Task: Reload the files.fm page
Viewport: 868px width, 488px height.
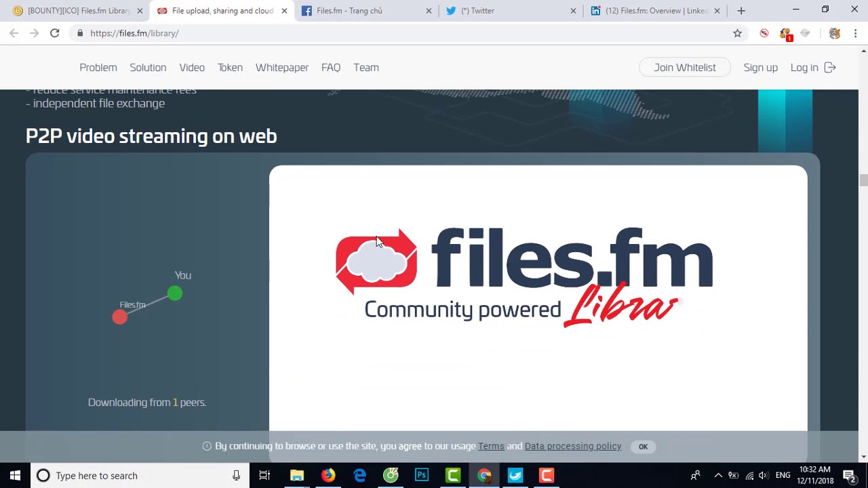Action: [54, 33]
